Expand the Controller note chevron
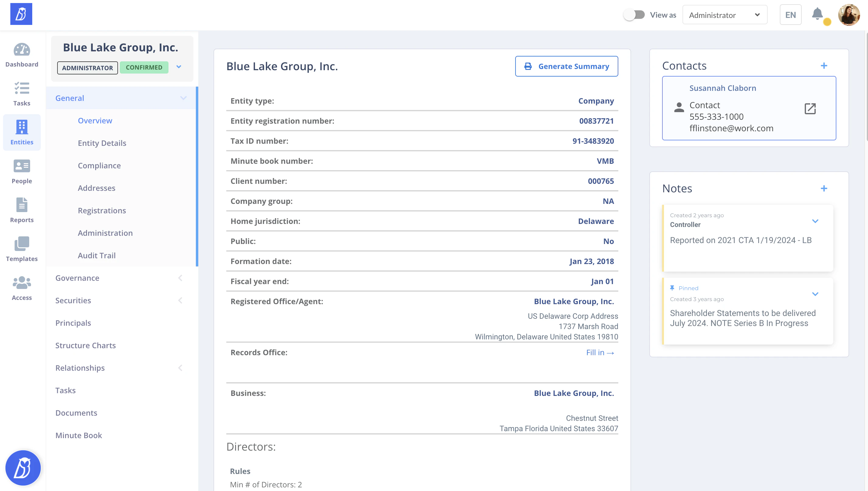Viewport: 868px width, 491px height. pyautogui.click(x=815, y=221)
